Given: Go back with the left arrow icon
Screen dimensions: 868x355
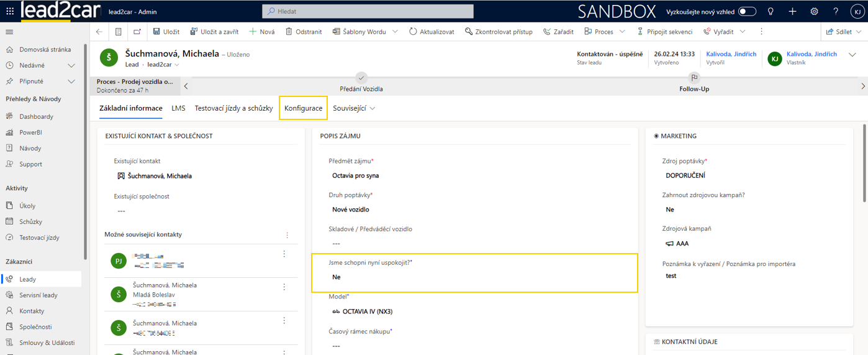Looking at the screenshot, I should [99, 32].
